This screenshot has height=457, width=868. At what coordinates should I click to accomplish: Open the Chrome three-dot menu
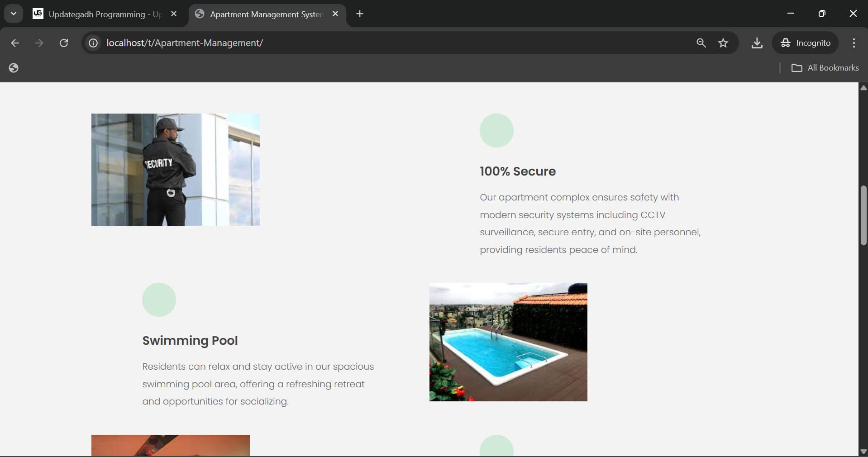pyautogui.click(x=854, y=43)
